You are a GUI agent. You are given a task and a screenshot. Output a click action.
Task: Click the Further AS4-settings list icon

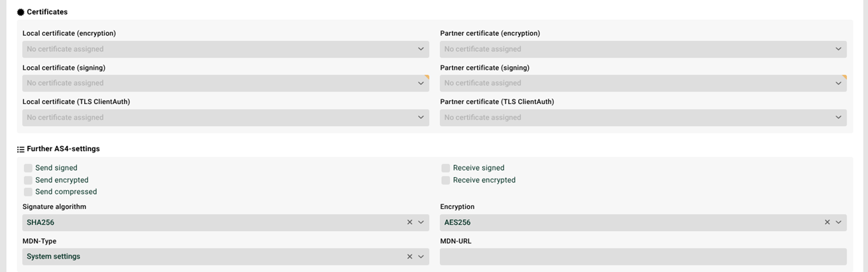21,149
